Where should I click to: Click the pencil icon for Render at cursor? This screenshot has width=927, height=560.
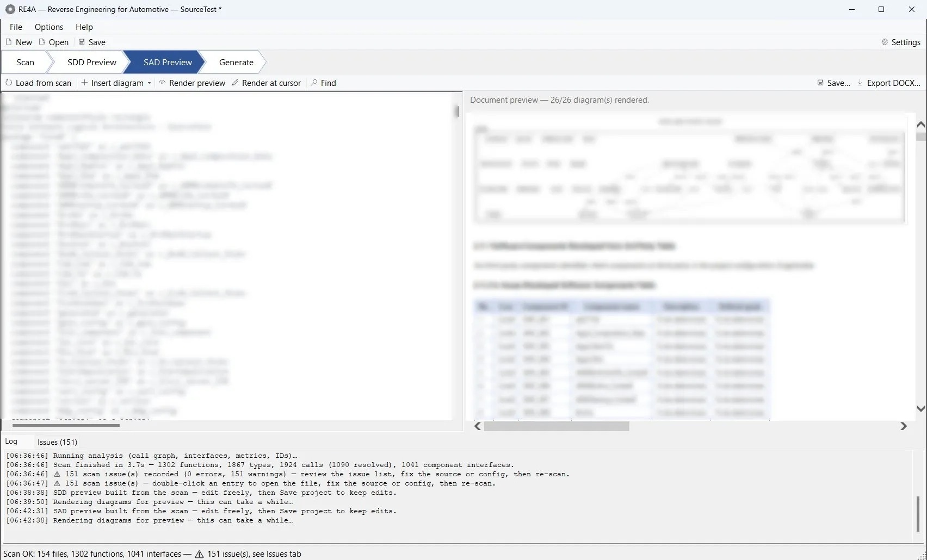235,83
